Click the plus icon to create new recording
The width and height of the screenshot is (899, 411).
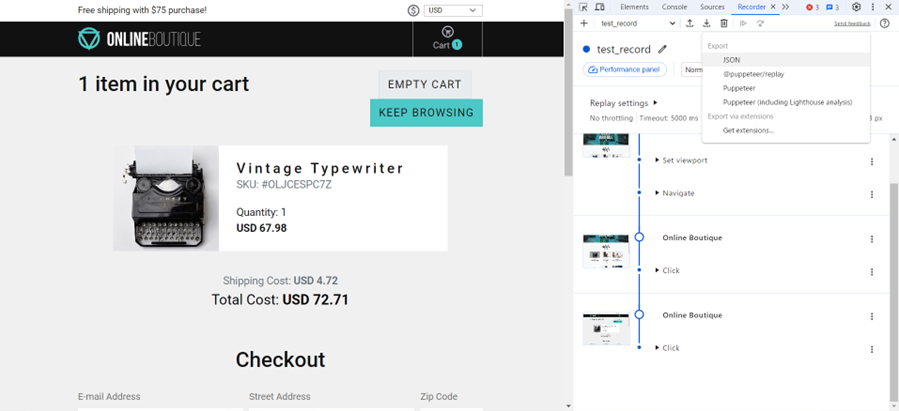point(584,23)
